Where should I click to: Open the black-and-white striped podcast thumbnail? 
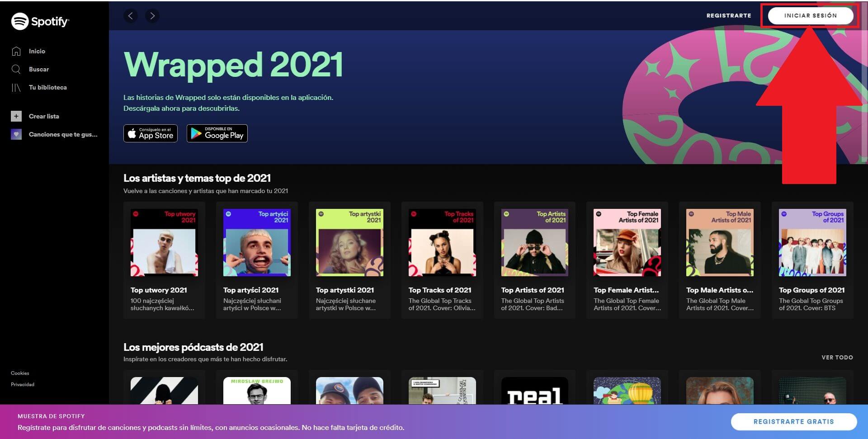coord(164,391)
